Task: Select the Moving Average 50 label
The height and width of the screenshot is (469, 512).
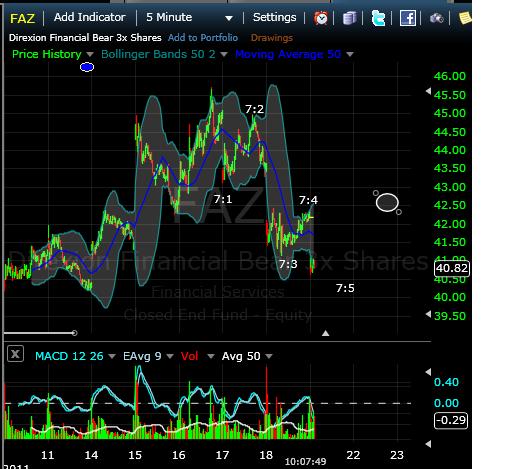Action: pos(288,54)
